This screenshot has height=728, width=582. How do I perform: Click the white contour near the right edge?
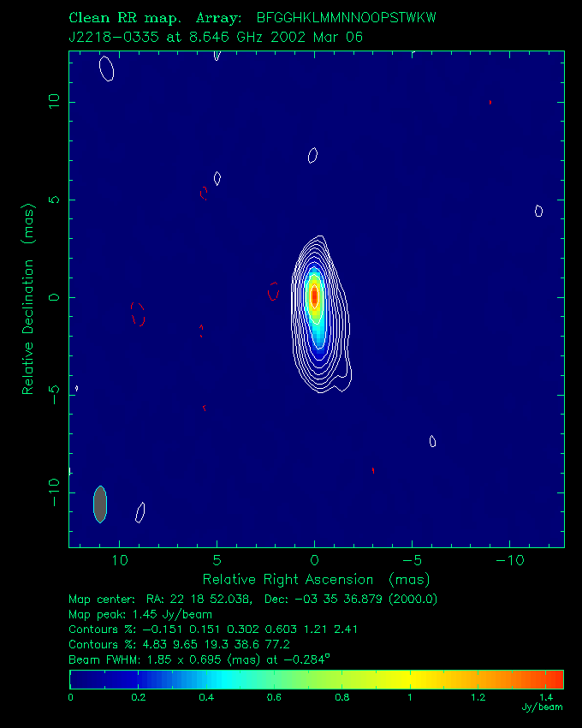[x=539, y=211]
